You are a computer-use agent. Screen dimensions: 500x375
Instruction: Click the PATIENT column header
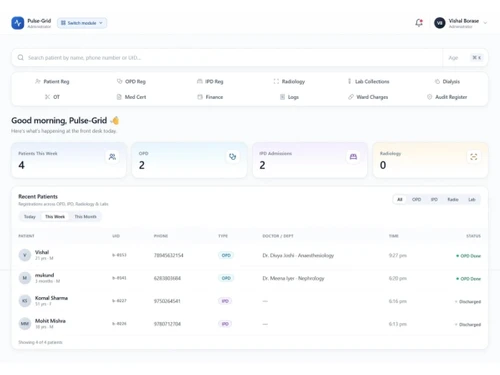tap(26, 236)
